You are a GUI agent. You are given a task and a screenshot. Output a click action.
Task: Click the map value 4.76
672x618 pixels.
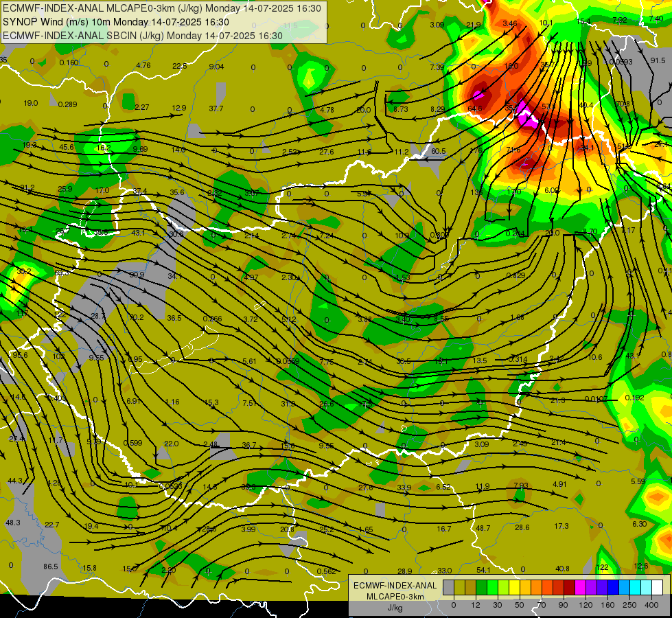[x=143, y=66]
